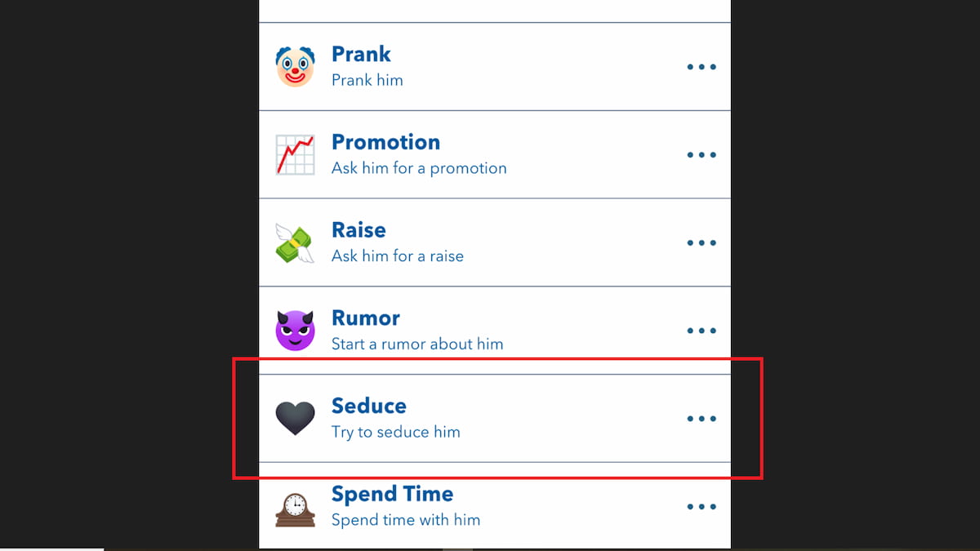Viewport: 980px width, 551px height.
Task: Open the three-dot menu for Prank
Action: click(702, 67)
